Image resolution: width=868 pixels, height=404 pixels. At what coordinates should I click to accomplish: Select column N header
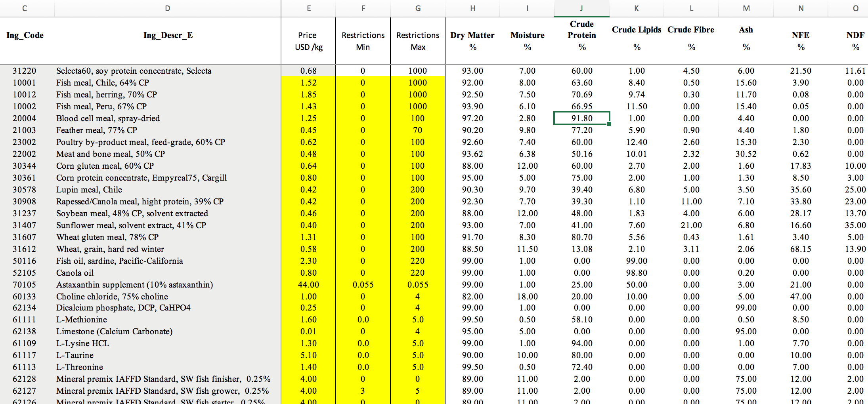click(x=801, y=8)
